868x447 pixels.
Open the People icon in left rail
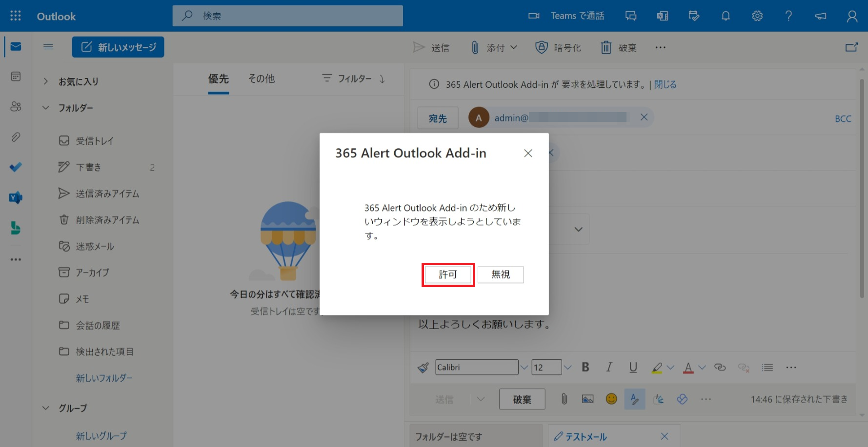16,107
